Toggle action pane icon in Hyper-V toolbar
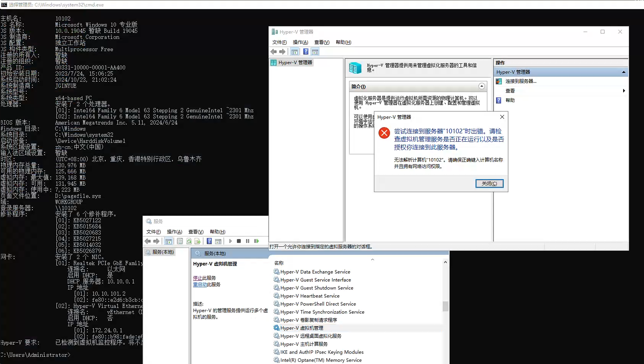The image size is (644, 364). [315, 52]
